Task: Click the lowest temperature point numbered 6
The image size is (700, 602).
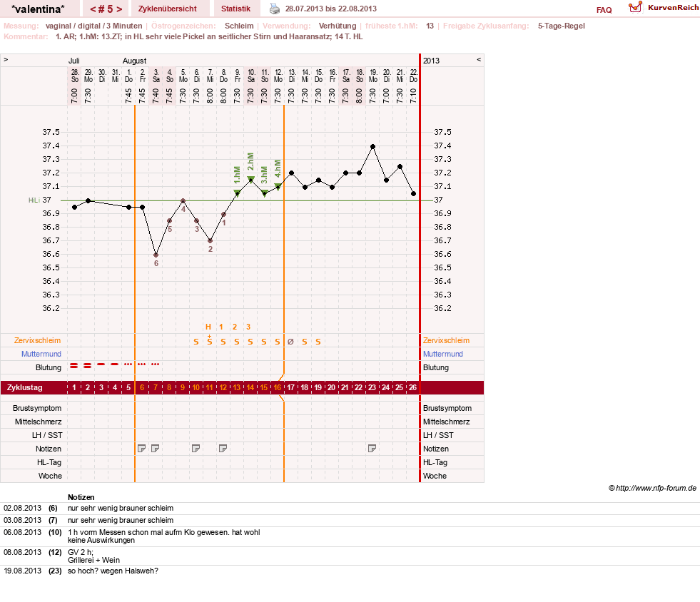Action: click(x=156, y=255)
